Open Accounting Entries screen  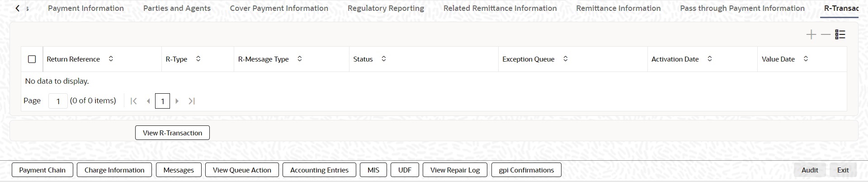pyautogui.click(x=319, y=170)
